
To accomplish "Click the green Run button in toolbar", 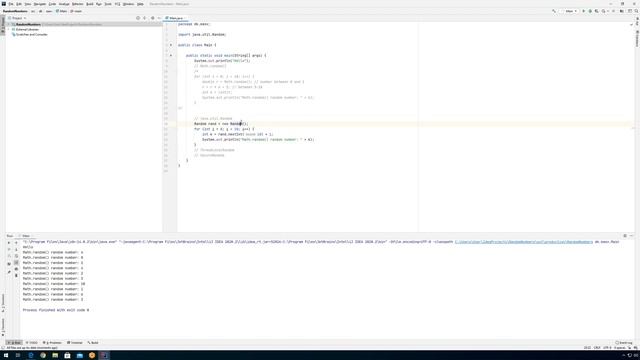I will 583,11.
